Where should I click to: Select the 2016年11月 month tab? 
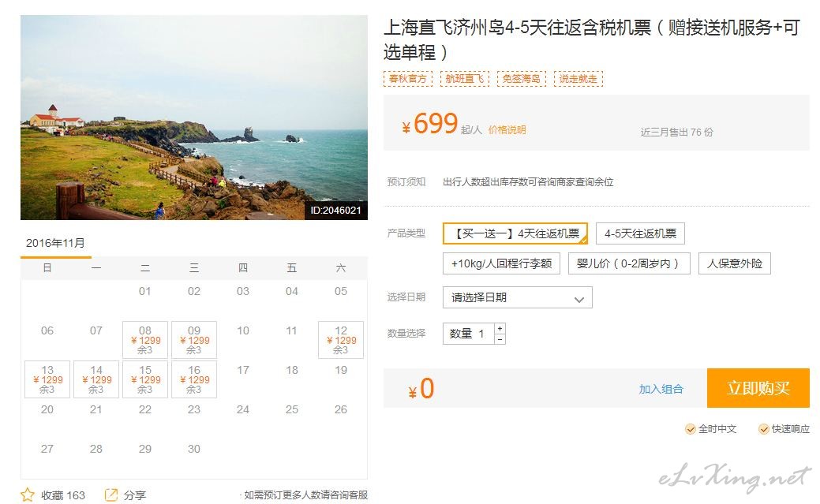point(55,244)
